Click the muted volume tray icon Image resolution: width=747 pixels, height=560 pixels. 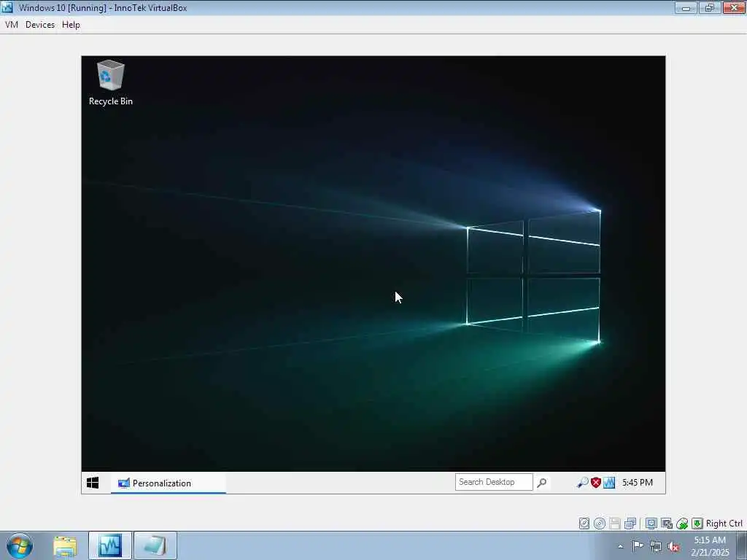pos(673,546)
